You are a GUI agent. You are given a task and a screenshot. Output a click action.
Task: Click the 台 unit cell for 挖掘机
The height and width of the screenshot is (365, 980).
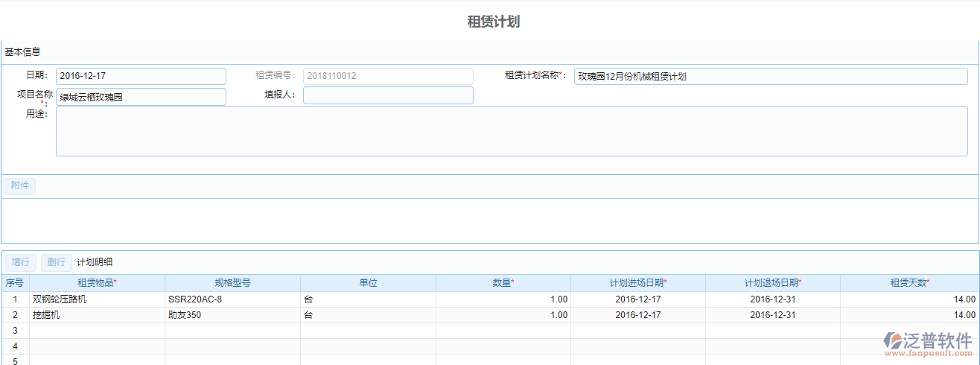pos(368,315)
